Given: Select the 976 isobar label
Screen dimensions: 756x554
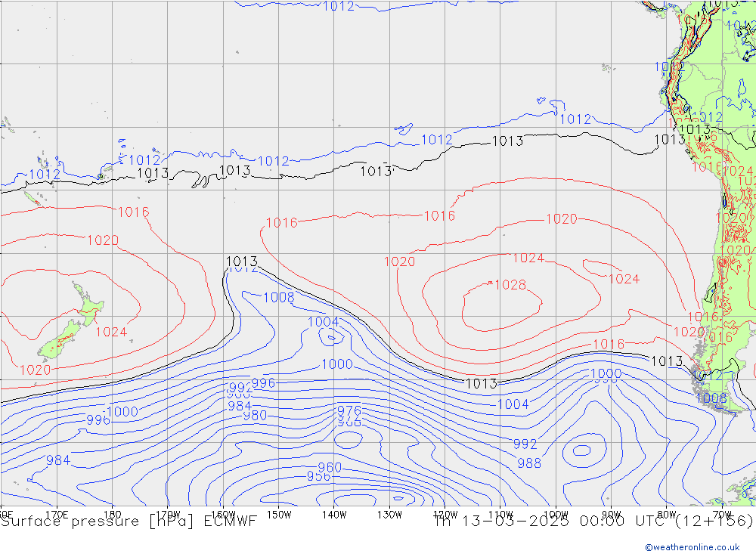Looking at the screenshot, I should coord(349,411).
